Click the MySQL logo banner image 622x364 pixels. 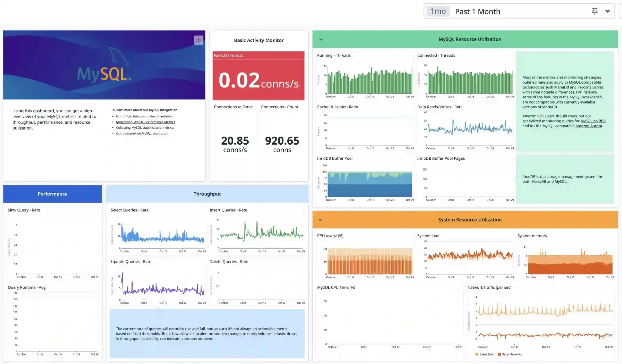coord(104,65)
